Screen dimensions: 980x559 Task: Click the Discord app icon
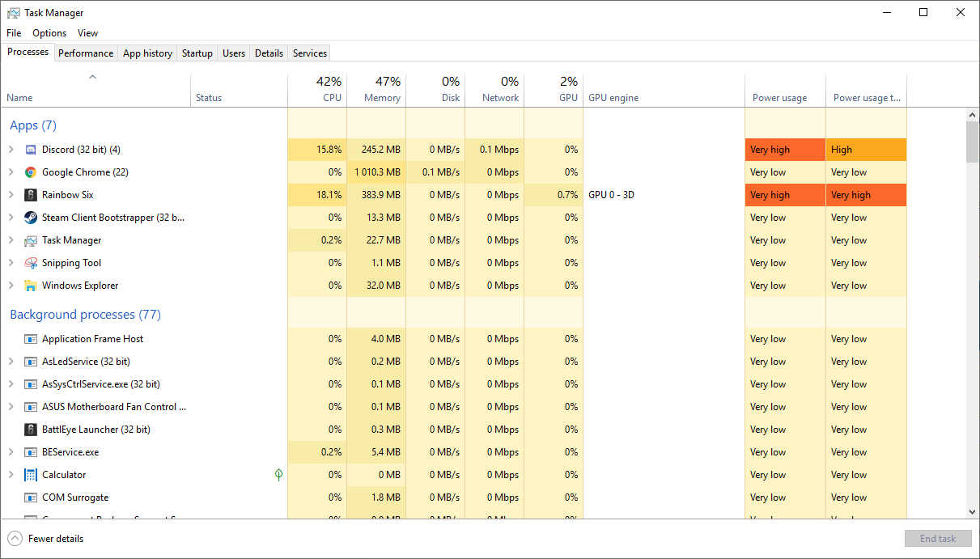(31, 150)
